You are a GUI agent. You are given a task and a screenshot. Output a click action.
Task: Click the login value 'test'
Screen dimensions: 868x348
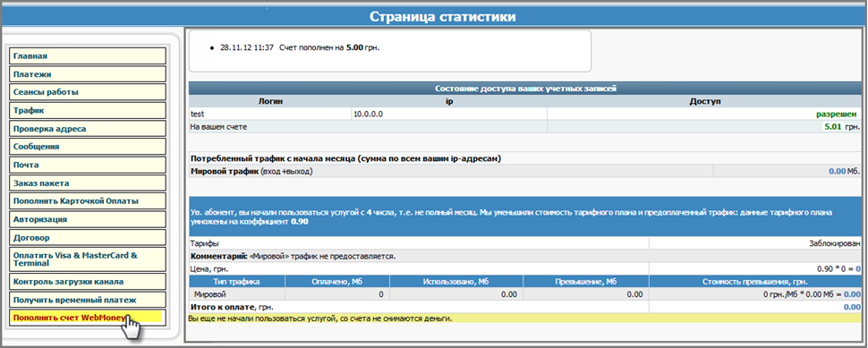[x=197, y=114]
